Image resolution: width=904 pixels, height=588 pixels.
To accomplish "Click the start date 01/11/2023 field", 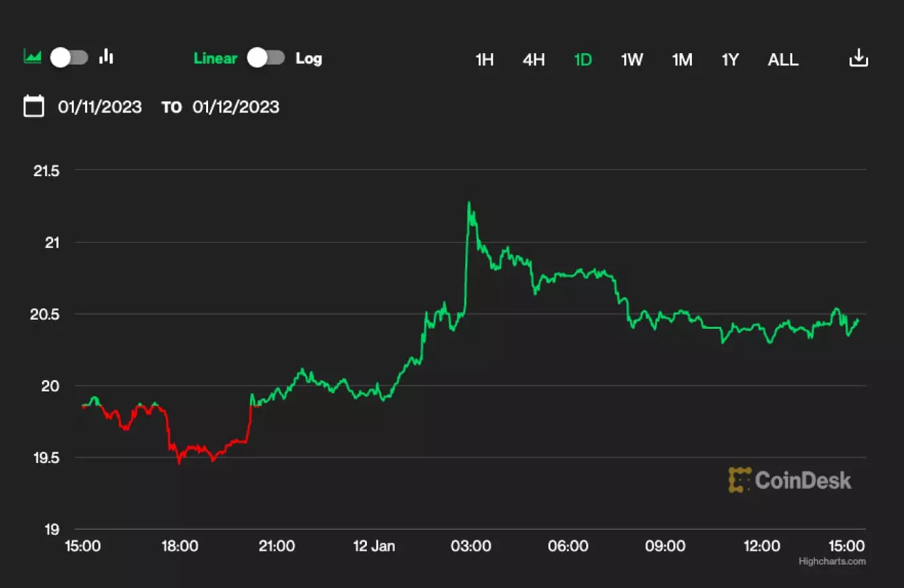I will (100, 106).
